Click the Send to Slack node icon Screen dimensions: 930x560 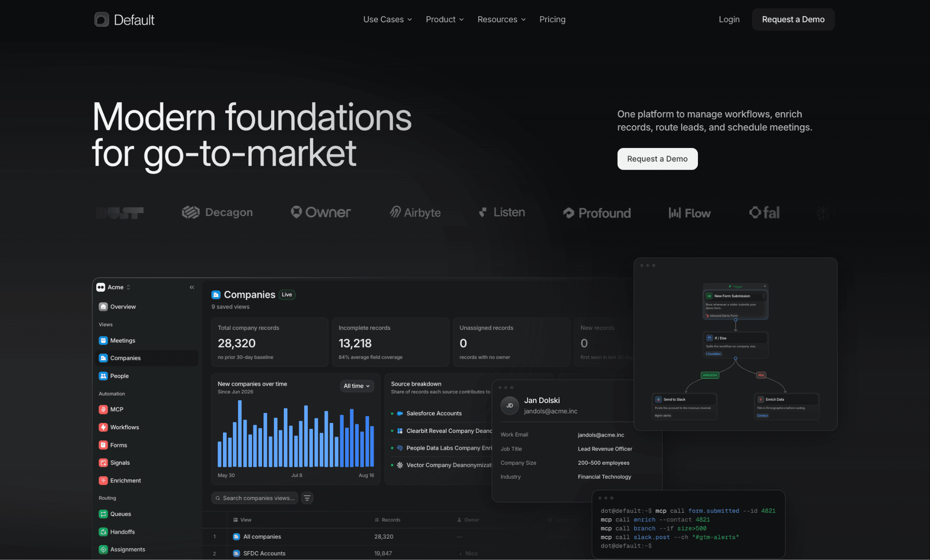point(658,399)
